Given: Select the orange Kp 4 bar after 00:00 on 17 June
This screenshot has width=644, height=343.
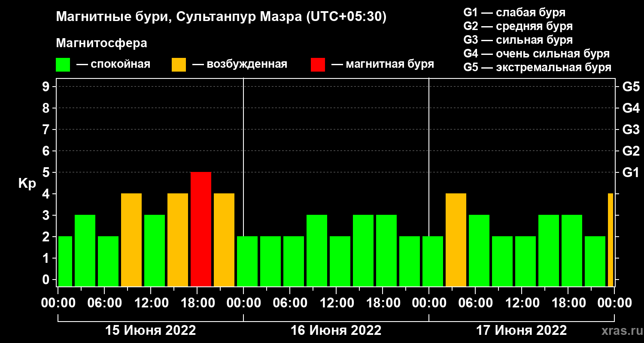Looking at the screenshot, I should [456, 240].
